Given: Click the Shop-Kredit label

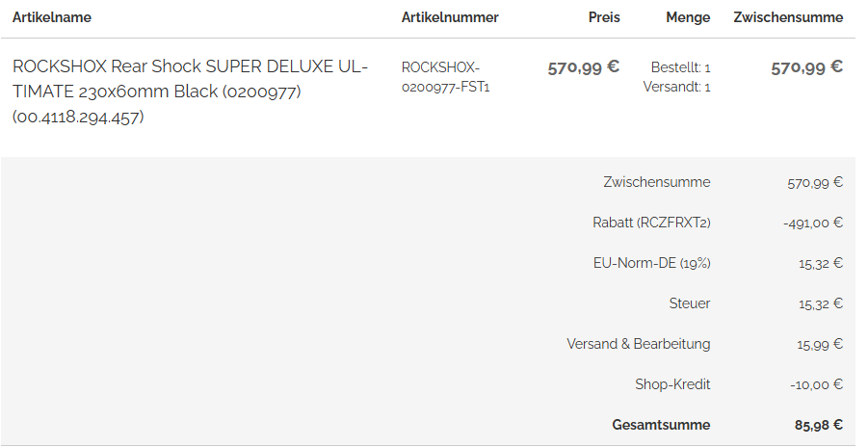Looking at the screenshot, I should pyautogui.click(x=672, y=384).
